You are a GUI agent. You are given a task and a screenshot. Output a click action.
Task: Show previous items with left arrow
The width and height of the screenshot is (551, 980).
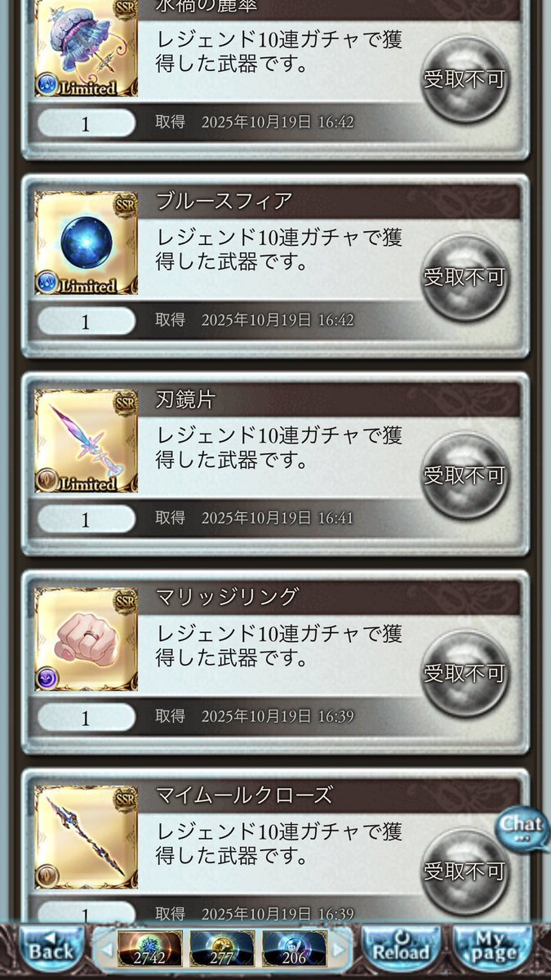tap(105, 948)
